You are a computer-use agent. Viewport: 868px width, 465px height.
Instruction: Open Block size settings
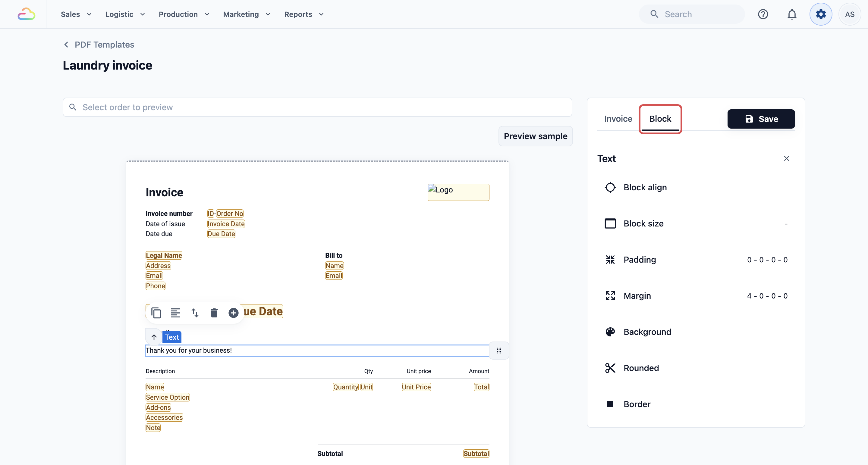[696, 223]
